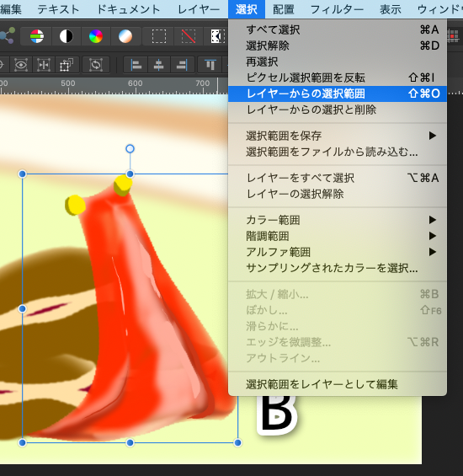463x476 pixels.
Task: Align selected layer to right edge
Action: [x=182, y=65]
